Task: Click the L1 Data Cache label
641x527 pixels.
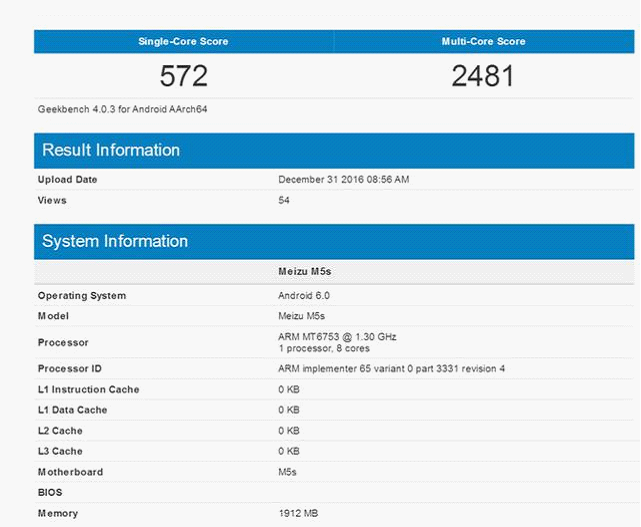Action: tap(72, 410)
